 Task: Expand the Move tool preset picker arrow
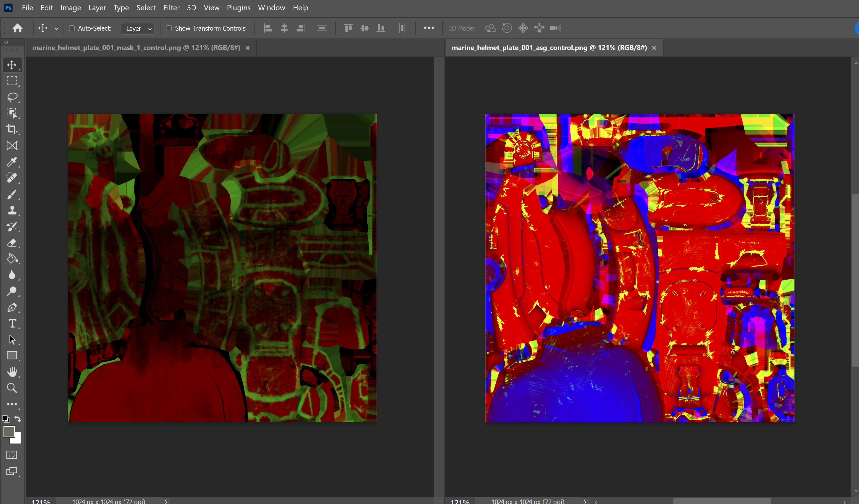(x=57, y=29)
